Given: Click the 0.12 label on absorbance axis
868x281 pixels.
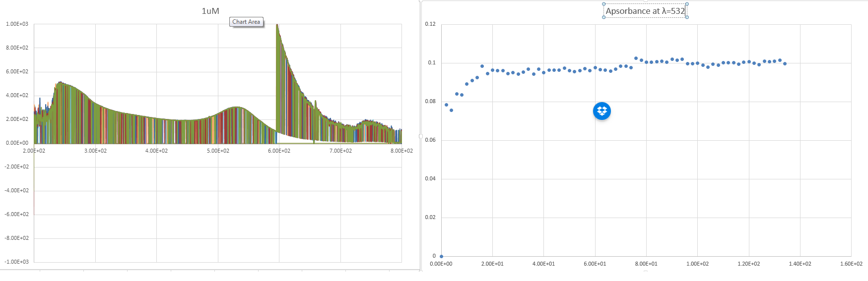Looking at the screenshot, I should (x=430, y=24).
